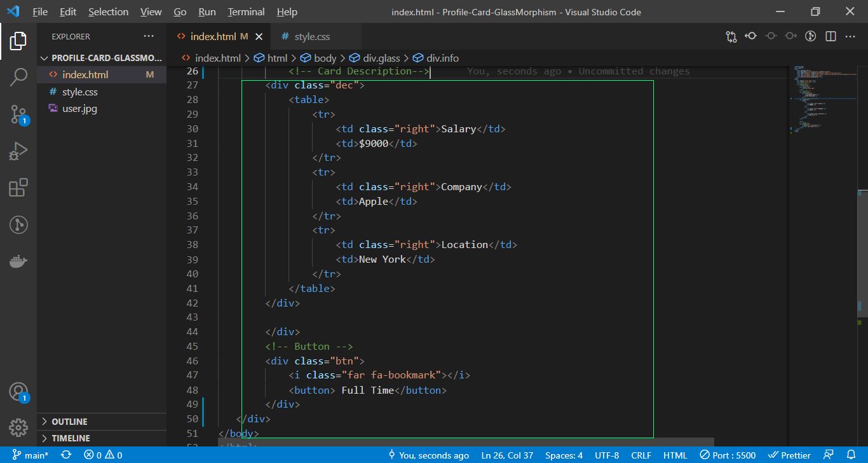This screenshot has width=868, height=463.
Task: Open user.jpg in Explorer tree
Action: 102,108
